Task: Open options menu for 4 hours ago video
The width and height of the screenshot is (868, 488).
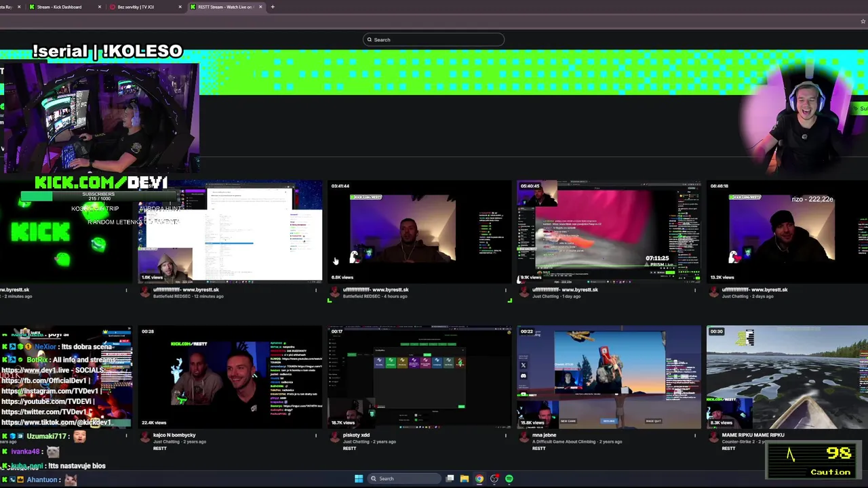Action: 505,290
